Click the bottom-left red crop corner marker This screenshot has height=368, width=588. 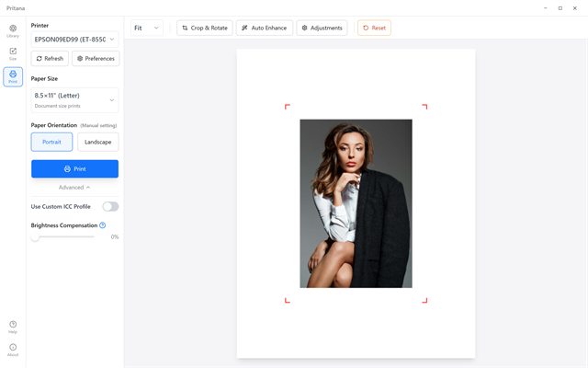click(288, 301)
